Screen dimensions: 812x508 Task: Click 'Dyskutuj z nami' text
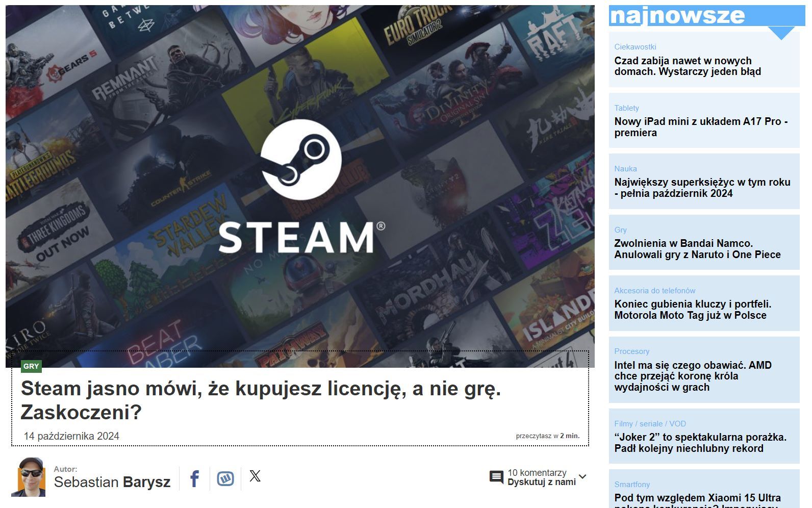(x=542, y=482)
